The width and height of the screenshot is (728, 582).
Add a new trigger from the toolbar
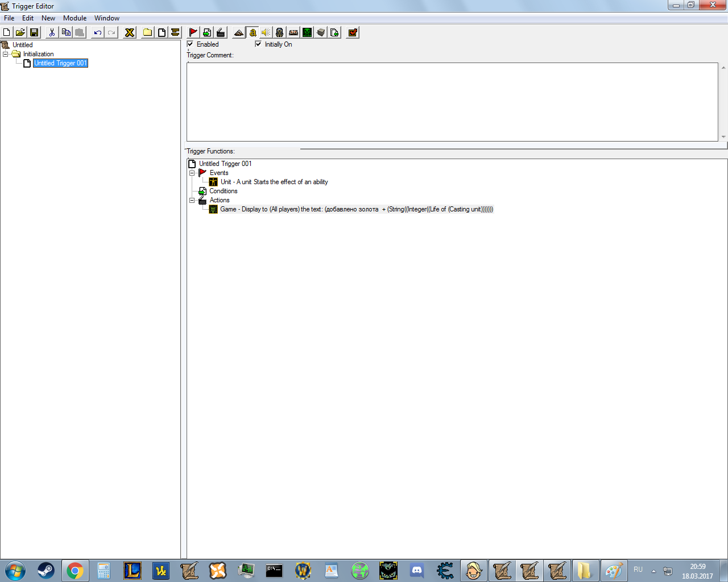tap(162, 32)
